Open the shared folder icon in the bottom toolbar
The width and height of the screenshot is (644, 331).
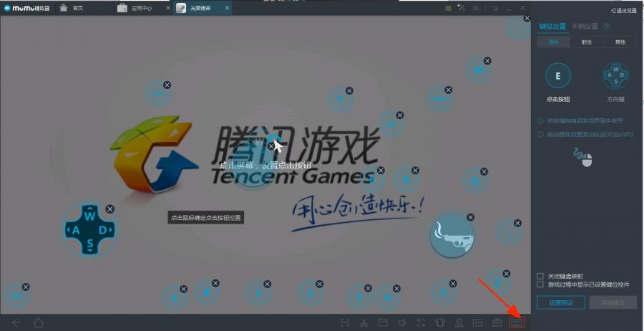coord(383,323)
